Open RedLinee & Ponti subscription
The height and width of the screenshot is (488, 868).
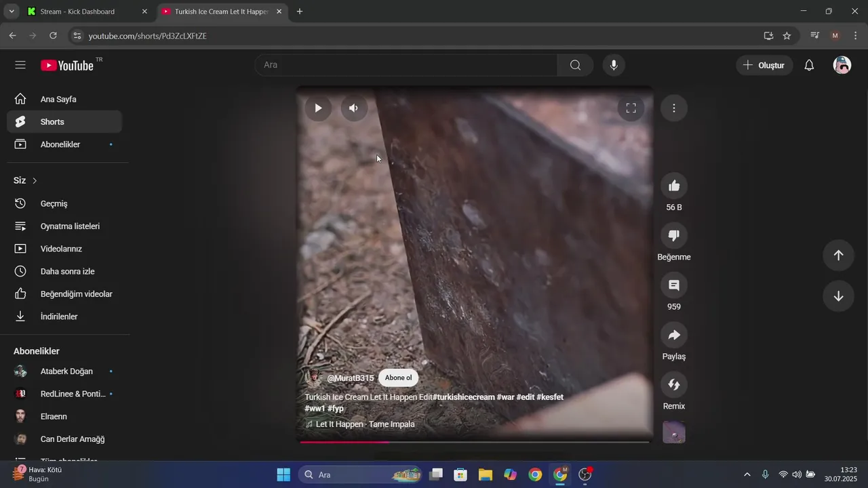pyautogui.click(x=64, y=394)
